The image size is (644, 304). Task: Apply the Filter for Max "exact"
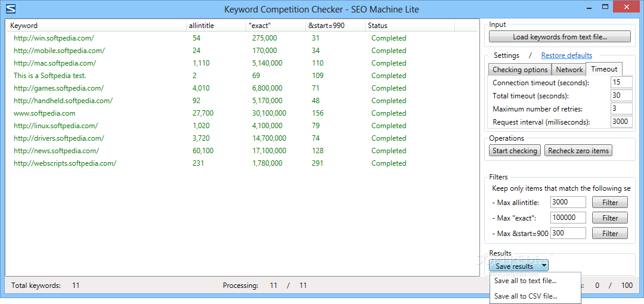(x=610, y=218)
